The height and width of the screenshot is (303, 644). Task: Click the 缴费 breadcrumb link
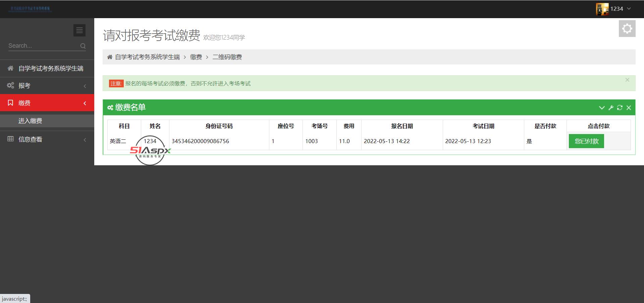coord(196,57)
